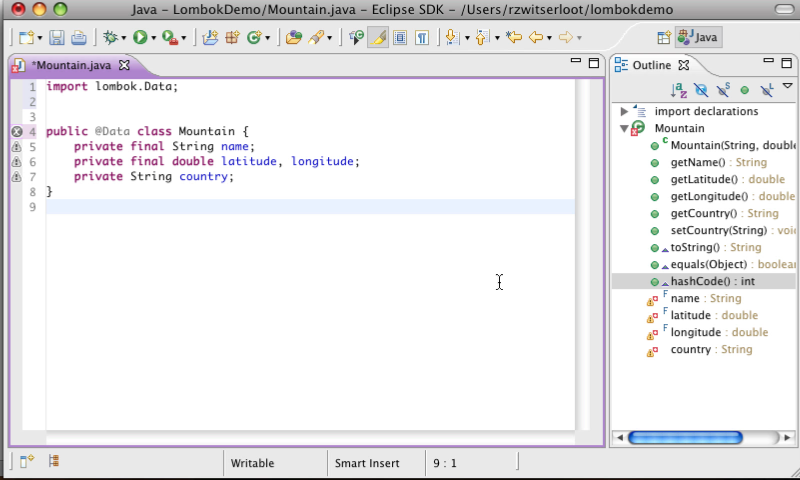Click the Save toolbar icon
Image resolution: width=800 pixels, height=480 pixels.
56,38
